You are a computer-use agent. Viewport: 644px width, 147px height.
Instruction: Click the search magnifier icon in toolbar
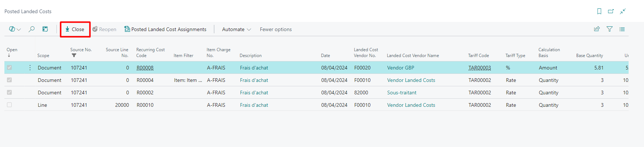pyautogui.click(x=32, y=29)
